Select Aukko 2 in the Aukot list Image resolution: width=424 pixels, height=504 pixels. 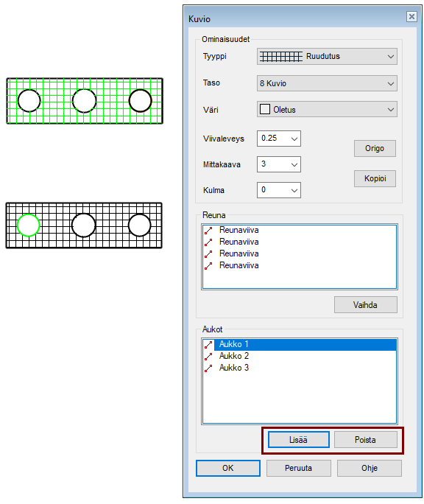[x=300, y=356]
